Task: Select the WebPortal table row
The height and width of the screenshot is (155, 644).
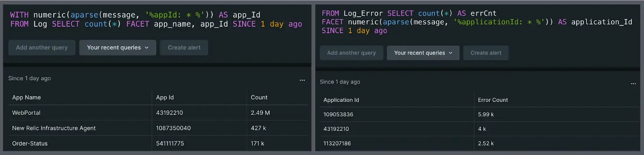Action: pyautogui.click(x=158, y=113)
